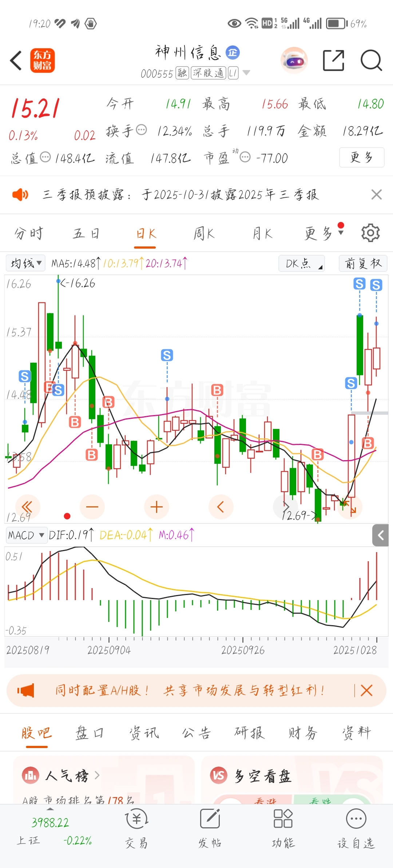Close the A/H股 promotion banner
The height and width of the screenshot is (868, 393).
pos(366,690)
